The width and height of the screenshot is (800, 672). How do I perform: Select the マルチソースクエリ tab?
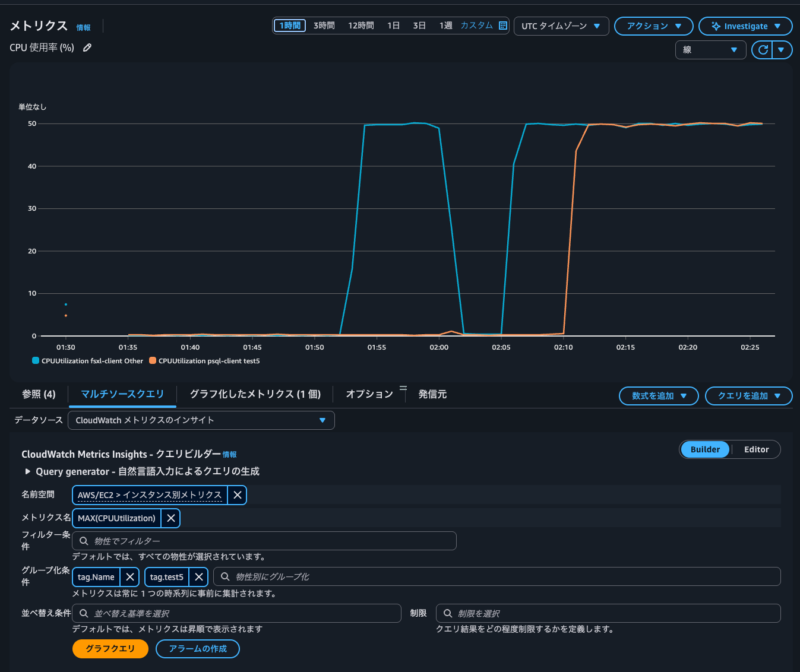point(122,394)
